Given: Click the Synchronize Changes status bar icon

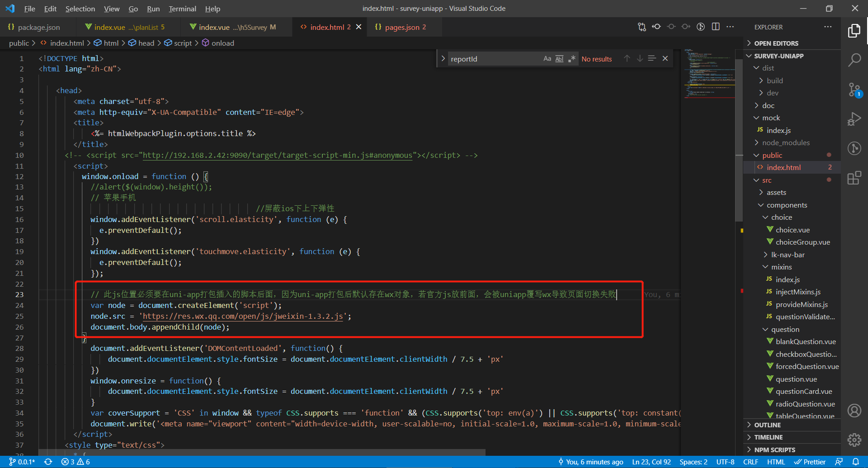Looking at the screenshot, I should [x=48, y=462].
